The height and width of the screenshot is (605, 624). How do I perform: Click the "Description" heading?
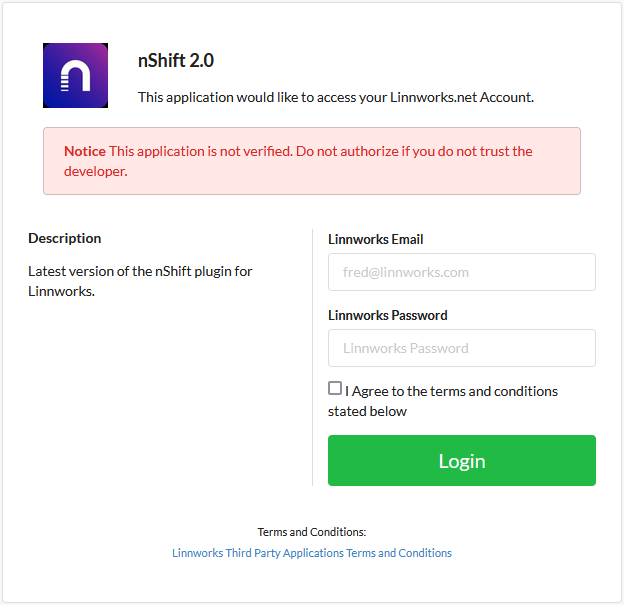pyautogui.click(x=65, y=238)
